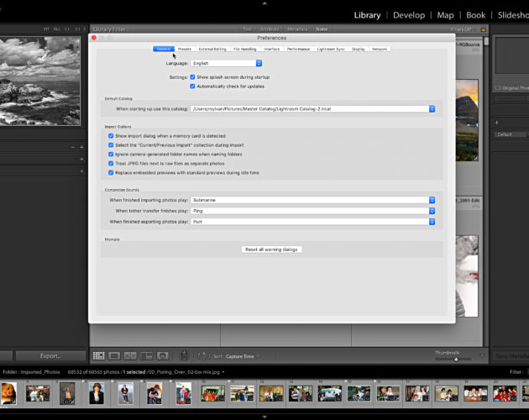Open tether transfer sound dropdown (Ping)
This screenshot has width=529, height=420.
click(312, 211)
